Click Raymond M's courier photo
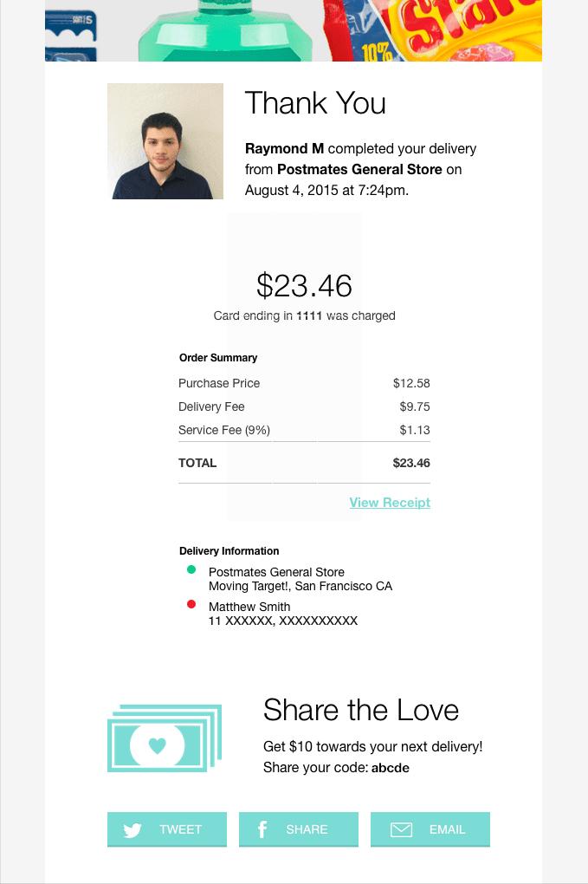 [165, 141]
